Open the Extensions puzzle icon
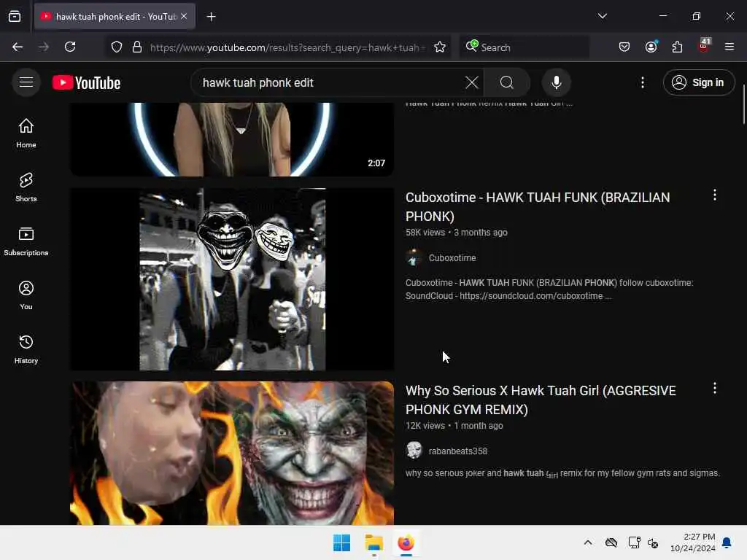This screenshot has width=747, height=560. tap(677, 47)
